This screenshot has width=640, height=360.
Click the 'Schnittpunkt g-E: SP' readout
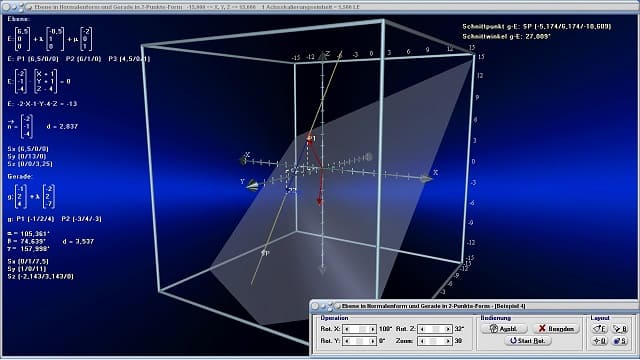(536, 26)
